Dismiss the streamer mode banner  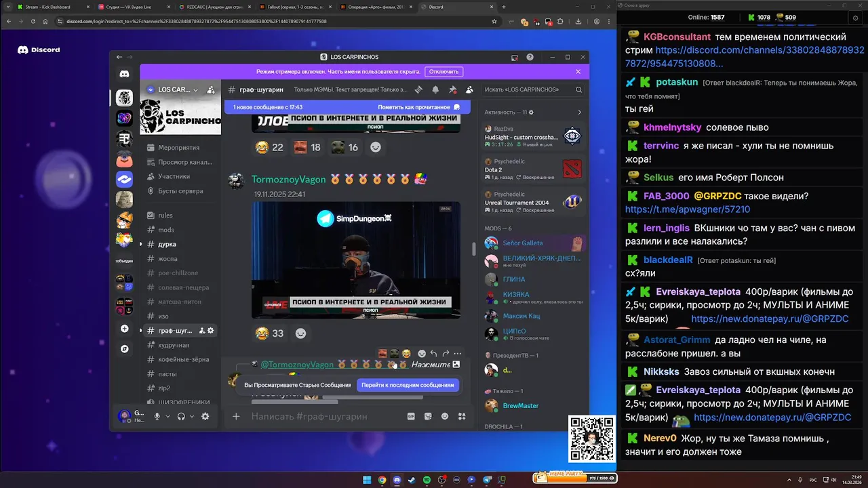point(578,71)
